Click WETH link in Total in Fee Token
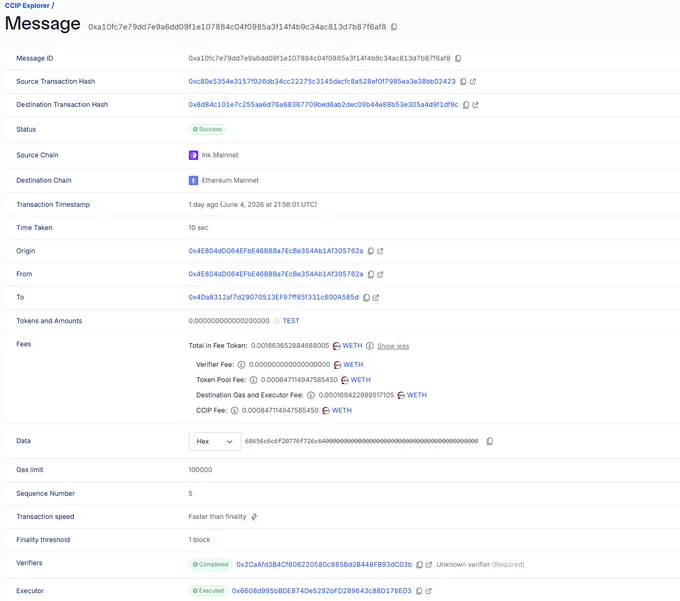680x601 pixels. (x=352, y=346)
